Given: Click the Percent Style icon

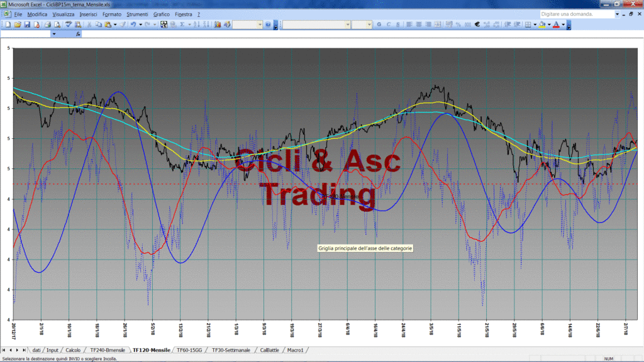Looking at the screenshot, I should pyautogui.click(x=458, y=25).
